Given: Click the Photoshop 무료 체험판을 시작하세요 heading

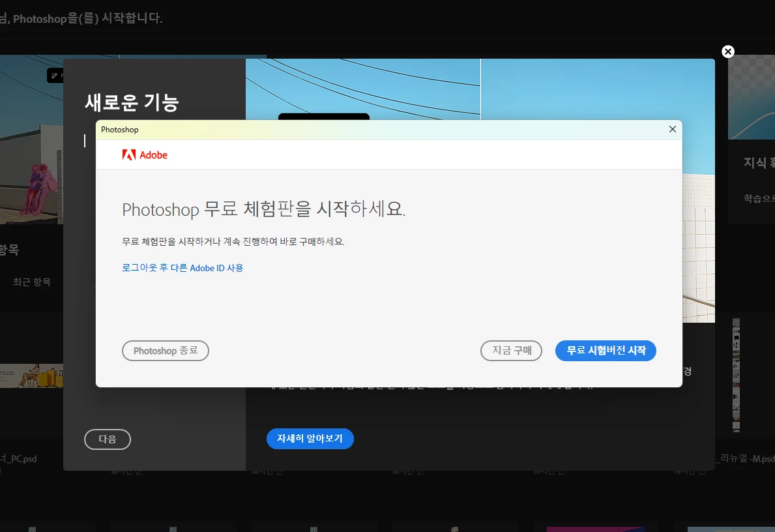Looking at the screenshot, I should [263, 209].
